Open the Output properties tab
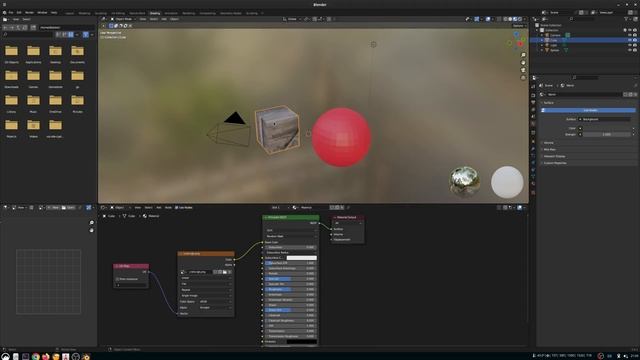The width and height of the screenshot is (640, 360). [x=533, y=102]
